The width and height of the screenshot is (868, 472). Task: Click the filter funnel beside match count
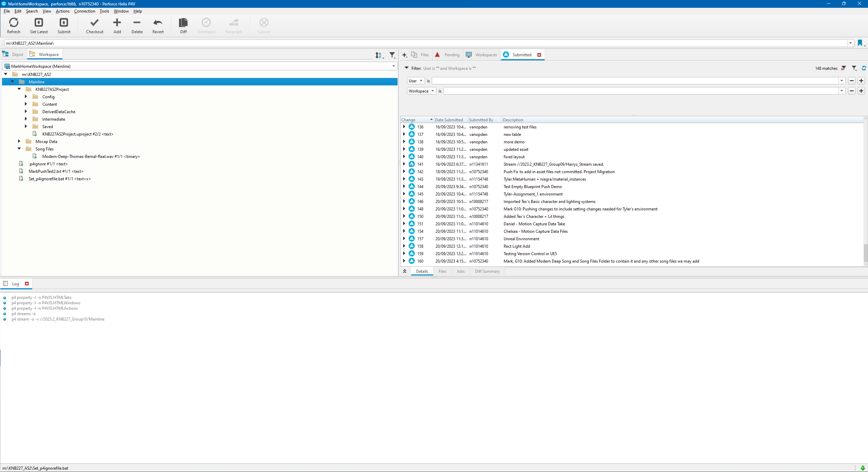[x=854, y=68]
